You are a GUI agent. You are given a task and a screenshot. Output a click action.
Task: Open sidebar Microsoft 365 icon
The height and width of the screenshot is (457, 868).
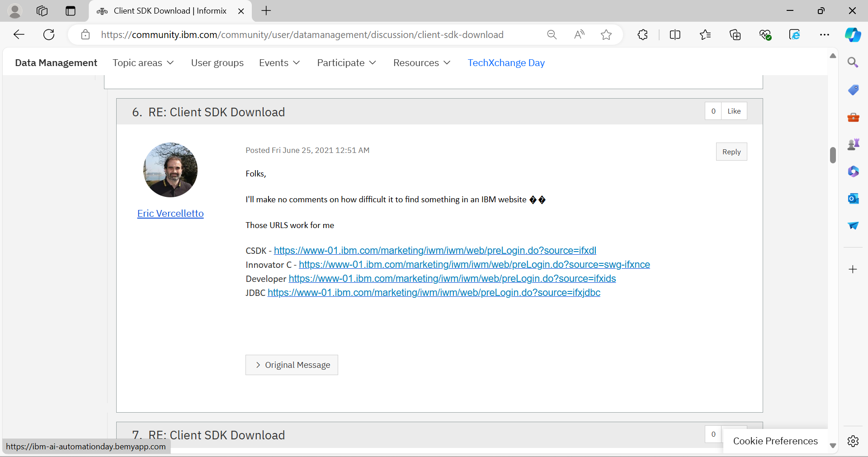tap(853, 171)
